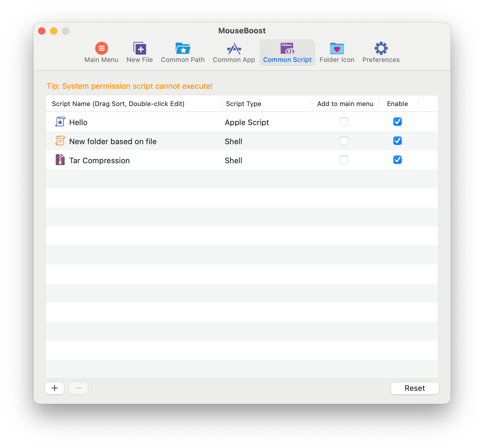Disable the Hello script Enable checkbox
This screenshot has width=484, height=448.
point(398,122)
